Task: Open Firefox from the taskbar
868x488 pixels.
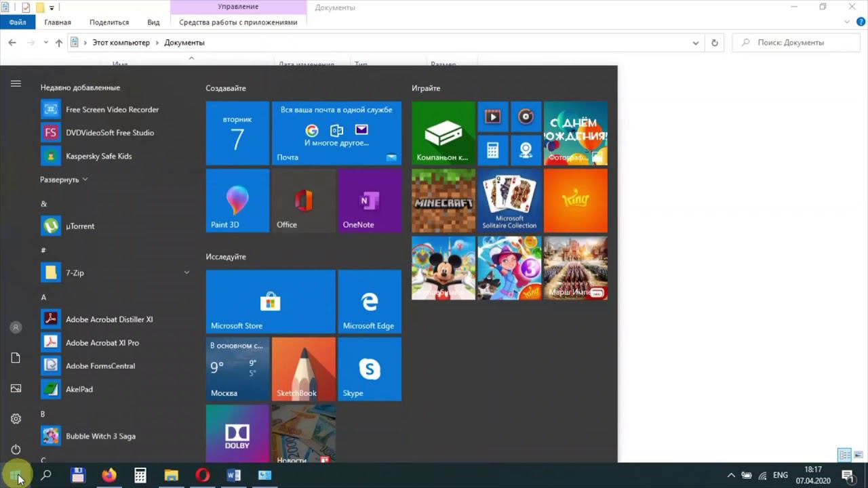Action: click(x=109, y=475)
